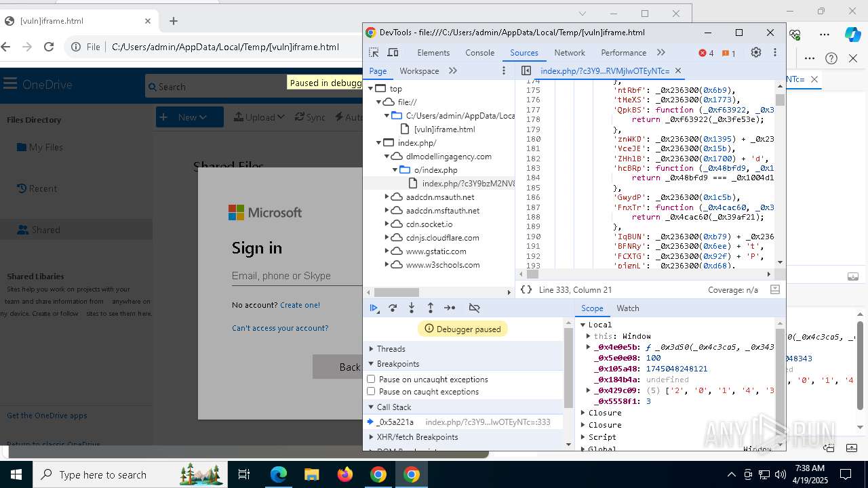Switch to Network tab

[x=570, y=52]
